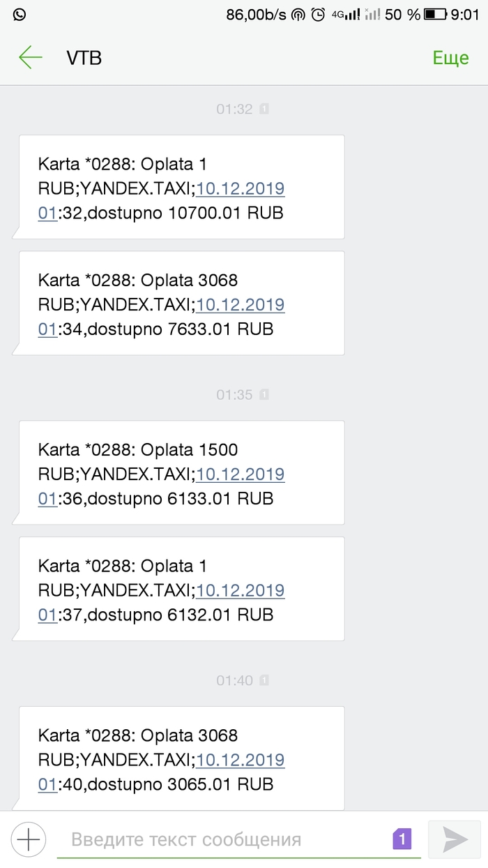The width and height of the screenshot is (488, 868).
Task: Tap WhatsApp notification icon in status bar
Action: pyautogui.click(x=19, y=14)
